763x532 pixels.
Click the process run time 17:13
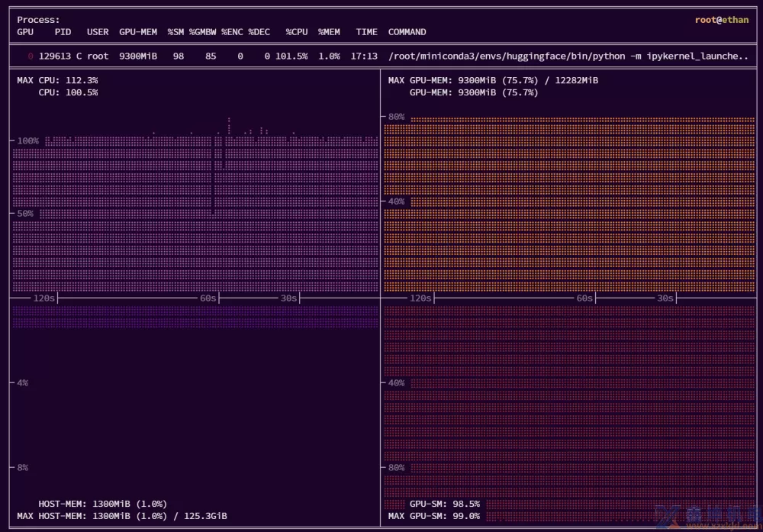(x=364, y=56)
